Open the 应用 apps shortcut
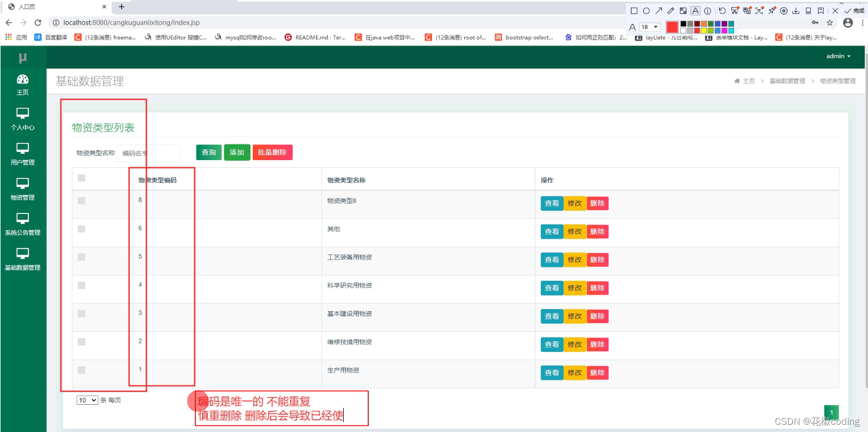This screenshot has height=432, width=868. coord(16,37)
